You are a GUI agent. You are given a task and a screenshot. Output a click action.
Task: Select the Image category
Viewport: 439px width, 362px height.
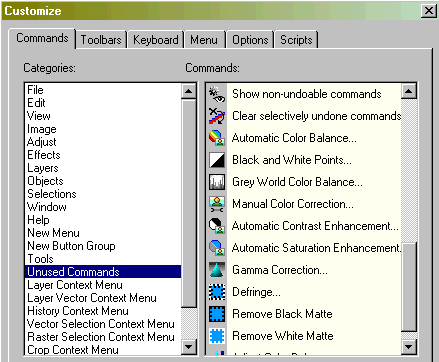103,129
